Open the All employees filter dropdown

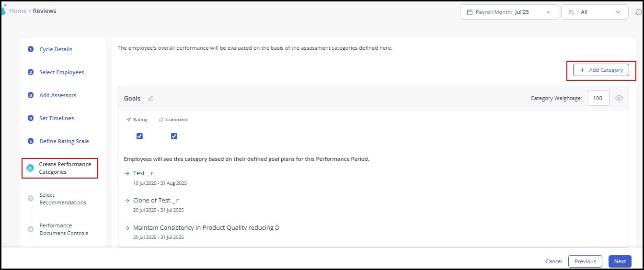click(595, 12)
